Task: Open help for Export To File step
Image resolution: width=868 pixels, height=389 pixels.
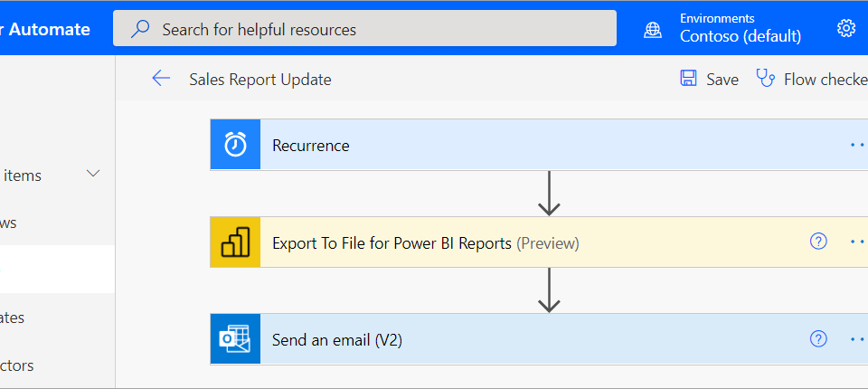Action: coord(818,242)
